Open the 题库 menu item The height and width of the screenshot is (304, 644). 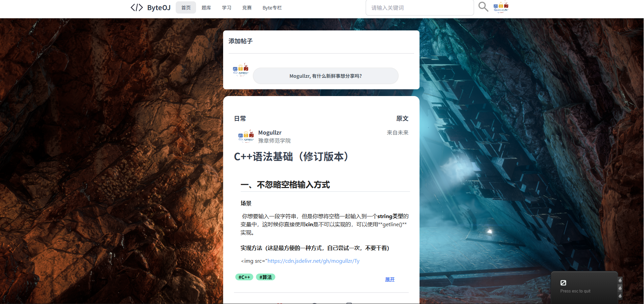[206, 7]
